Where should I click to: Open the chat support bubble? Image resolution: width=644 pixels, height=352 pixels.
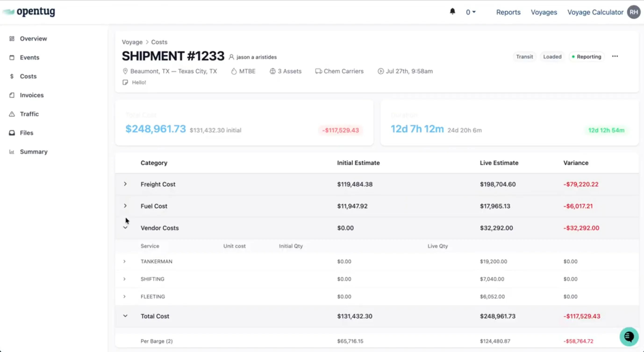coord(629,337)
